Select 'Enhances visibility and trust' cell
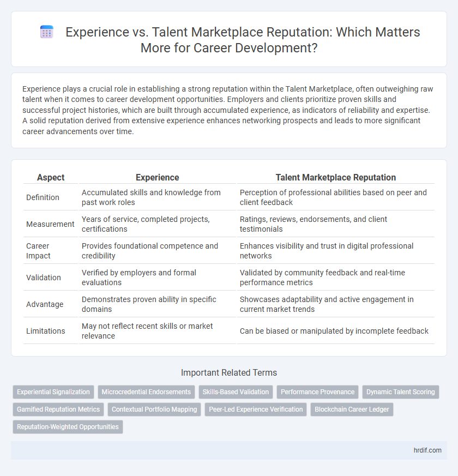The width and height of the screenshot is (458, 476). coord(336,251)
